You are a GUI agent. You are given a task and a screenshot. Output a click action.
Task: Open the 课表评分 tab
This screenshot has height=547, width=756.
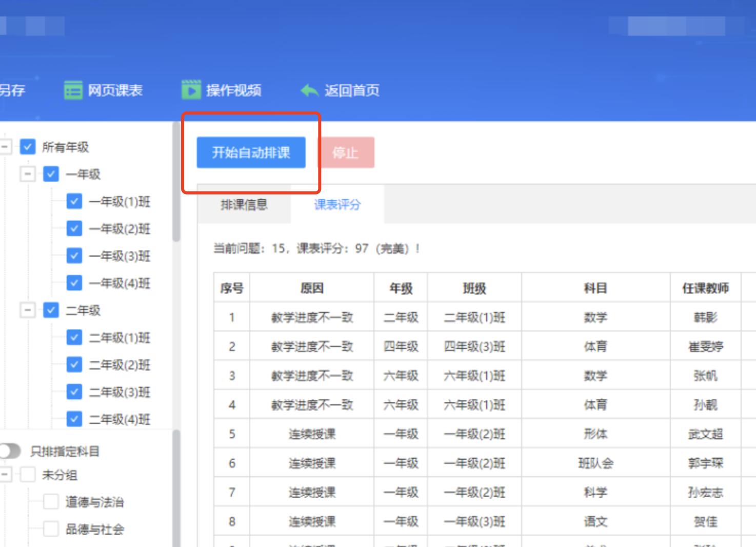point(336,204)
